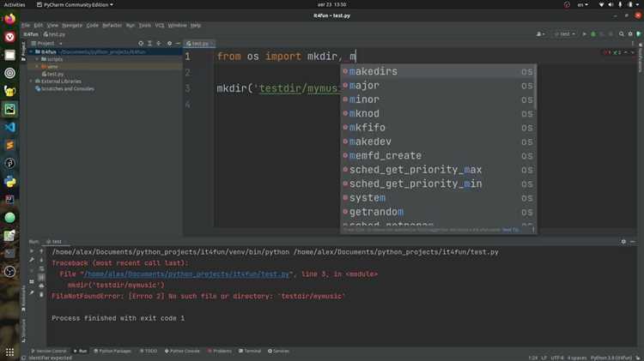644x361 pixels.
Task: Select makedirs in the autocomplete popup
Action: 438,71
